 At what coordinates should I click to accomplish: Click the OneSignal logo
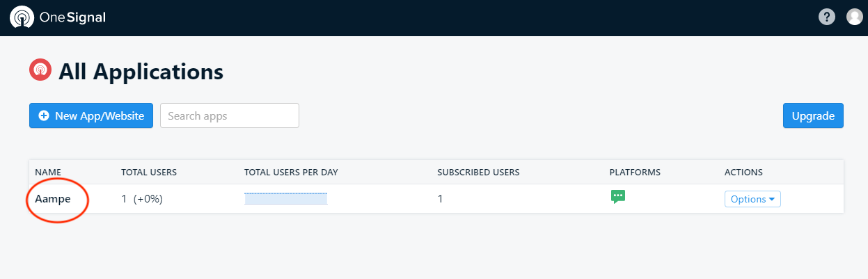[58, 17]
